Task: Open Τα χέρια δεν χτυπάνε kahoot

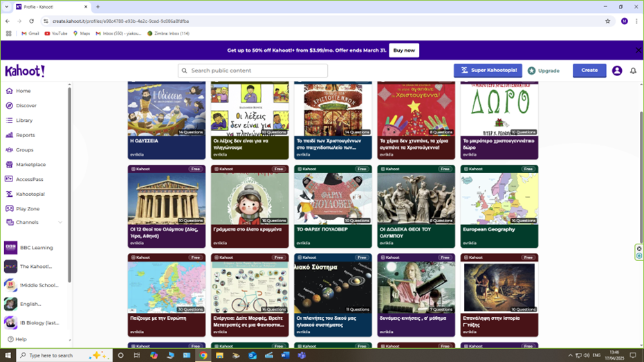Action: (416, 120)
